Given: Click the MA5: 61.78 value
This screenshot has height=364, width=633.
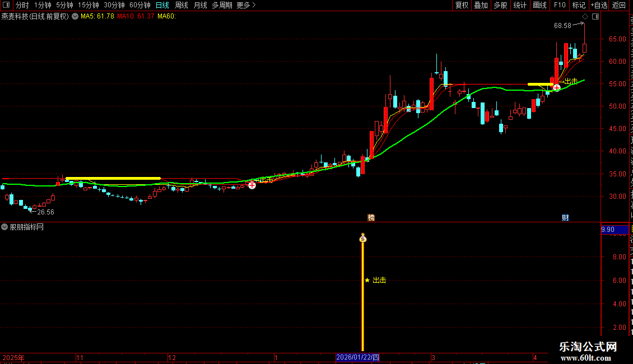Looking at the screenshot, I should (x=97, y=16).
